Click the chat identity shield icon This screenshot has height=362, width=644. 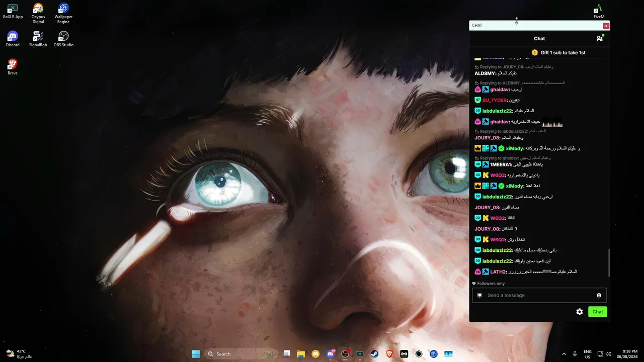479,295
